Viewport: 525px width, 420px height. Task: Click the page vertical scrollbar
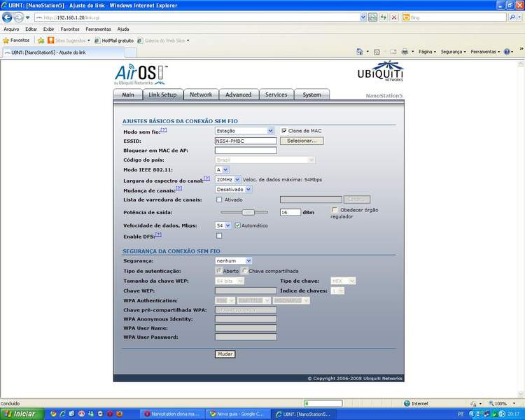coord(521,227)
